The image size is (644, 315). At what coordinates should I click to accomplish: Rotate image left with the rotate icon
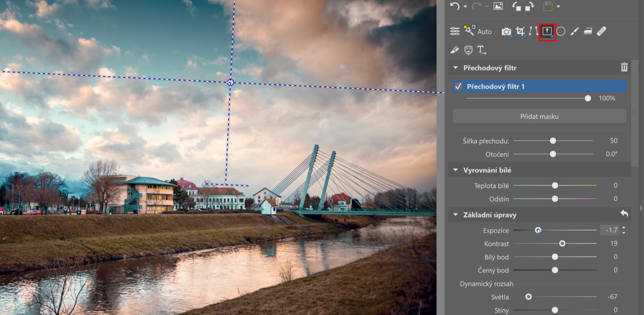516,6
